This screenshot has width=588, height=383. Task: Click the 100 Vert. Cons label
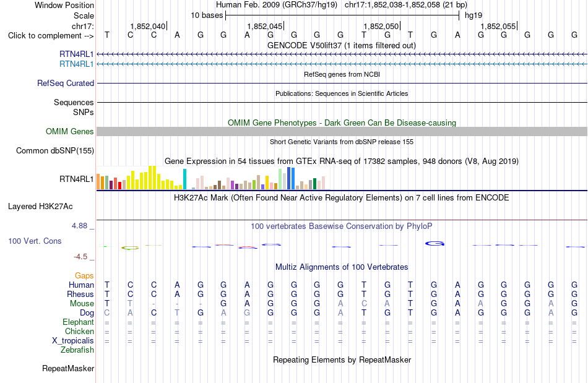coord(35,241)
